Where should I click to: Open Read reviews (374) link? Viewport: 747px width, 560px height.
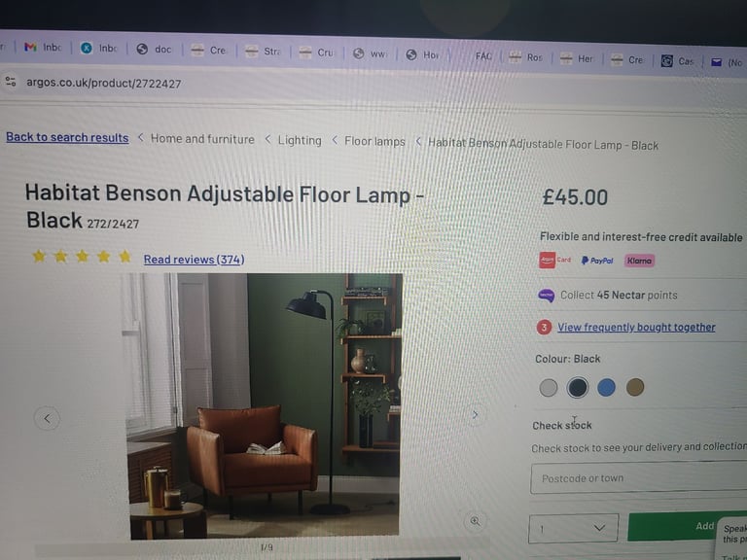194,260
